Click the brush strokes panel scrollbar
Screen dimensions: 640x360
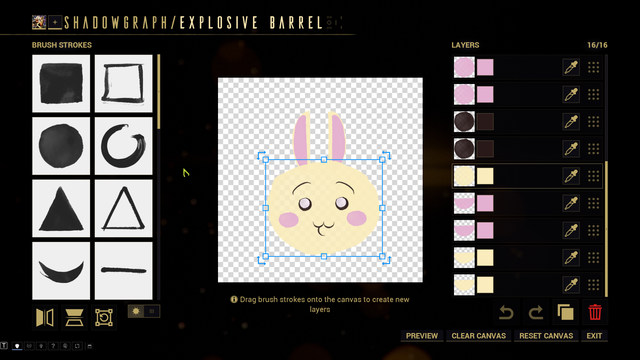(159, 92)
